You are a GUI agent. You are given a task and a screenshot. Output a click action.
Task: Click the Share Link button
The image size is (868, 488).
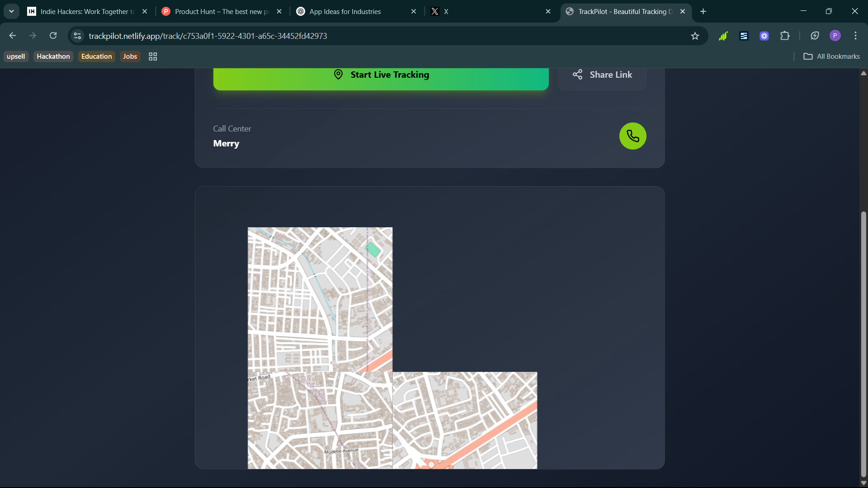click(x=602, y=77)
